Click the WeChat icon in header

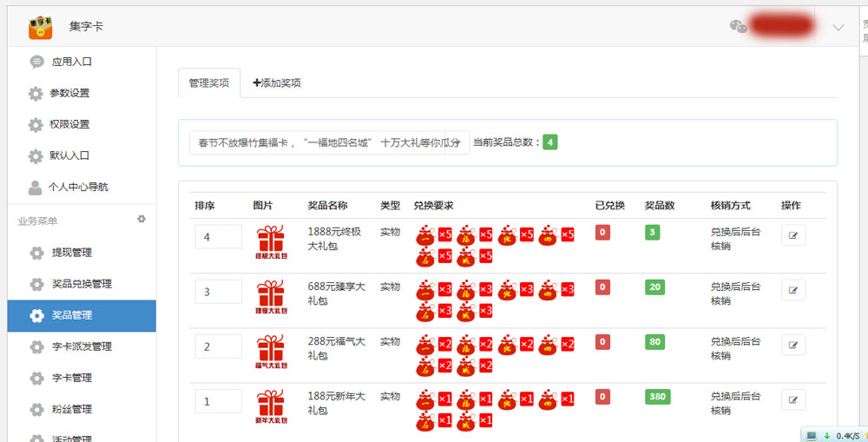[x=738, y=26]
